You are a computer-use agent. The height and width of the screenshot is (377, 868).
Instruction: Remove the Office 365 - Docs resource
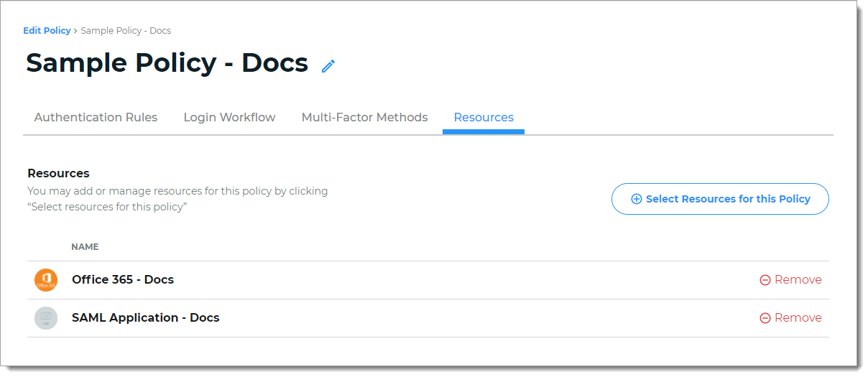[x=798, y=280]
